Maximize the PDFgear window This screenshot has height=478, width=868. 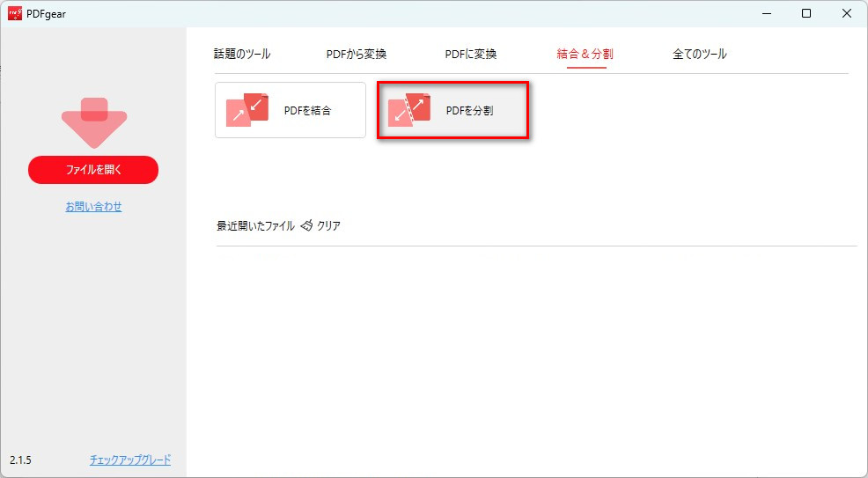click(806, 14)
